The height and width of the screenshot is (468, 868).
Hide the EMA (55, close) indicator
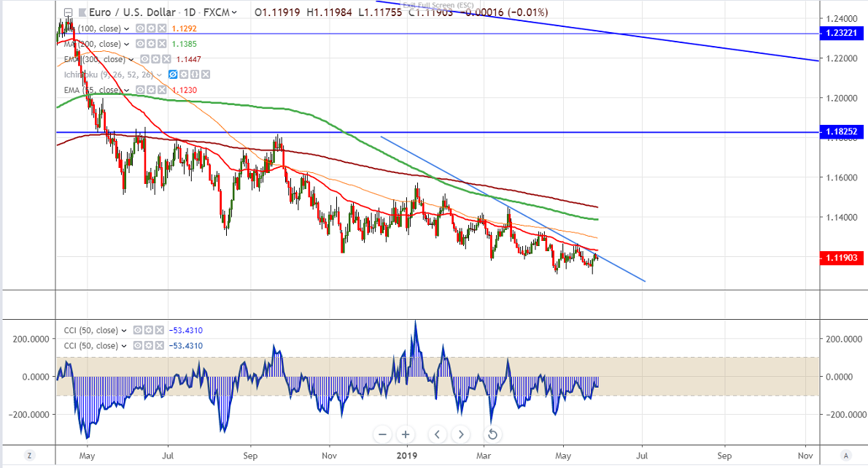[141, 90]
